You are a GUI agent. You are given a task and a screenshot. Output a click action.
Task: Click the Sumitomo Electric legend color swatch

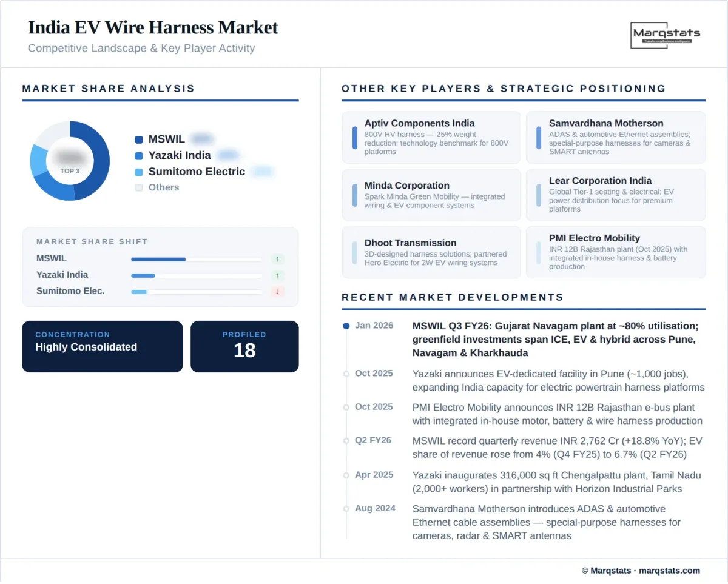tap(139, 172)
